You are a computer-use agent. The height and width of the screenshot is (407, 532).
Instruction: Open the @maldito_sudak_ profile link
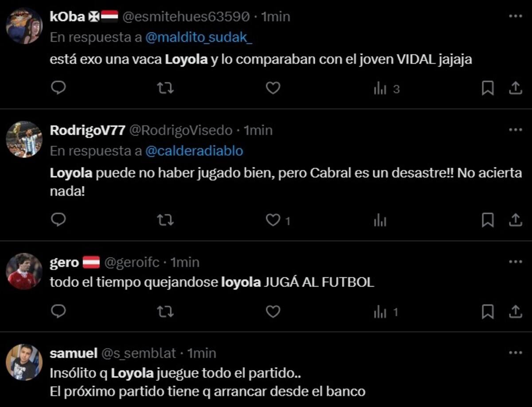click(199, 38)
